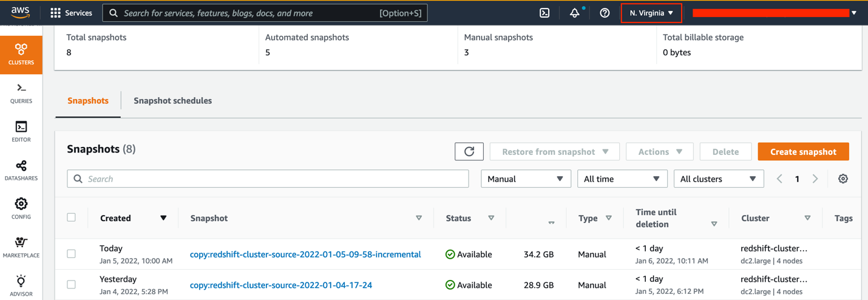
Task: Open copy:redshift-cluster-source-2022-01-05-09-58-incremental link
Action: [x=305, y=254]
